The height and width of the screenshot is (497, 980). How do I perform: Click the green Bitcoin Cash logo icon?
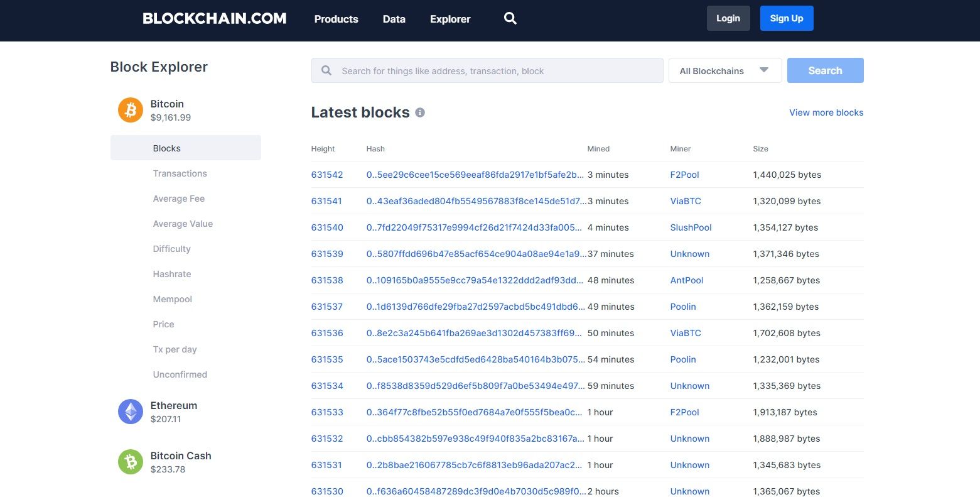131,462
